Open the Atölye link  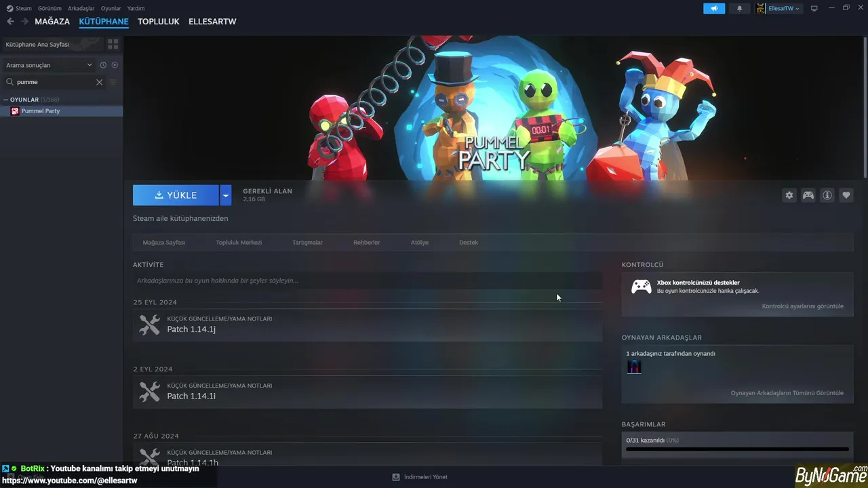coord(419,242)
